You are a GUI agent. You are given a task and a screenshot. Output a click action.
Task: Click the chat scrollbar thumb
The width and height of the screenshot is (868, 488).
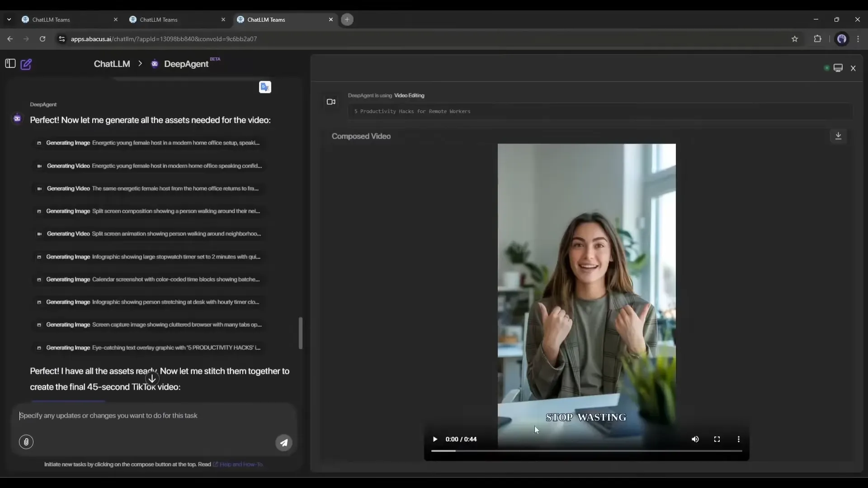click(301, 333)
